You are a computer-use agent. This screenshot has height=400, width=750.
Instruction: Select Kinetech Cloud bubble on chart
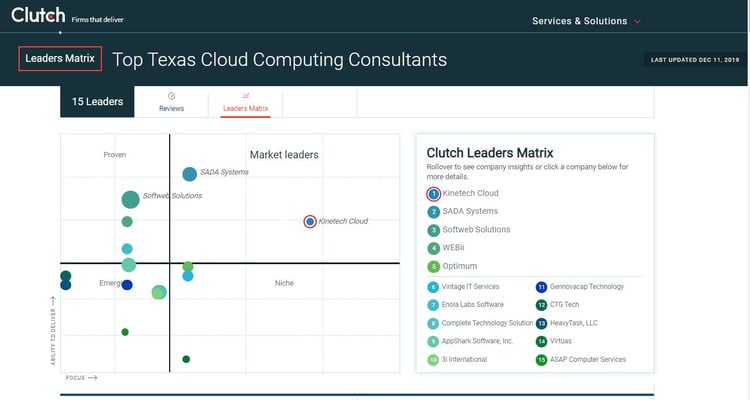[310, 222]
